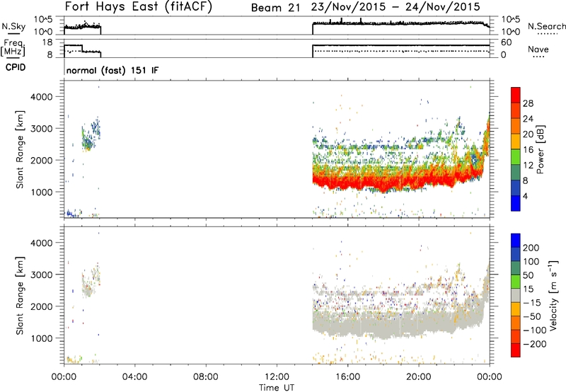The width and height of the screenshot is (566, 392).
Task: Click the 'normal (fast) 151 IF' text
Action: click(112, 70)
